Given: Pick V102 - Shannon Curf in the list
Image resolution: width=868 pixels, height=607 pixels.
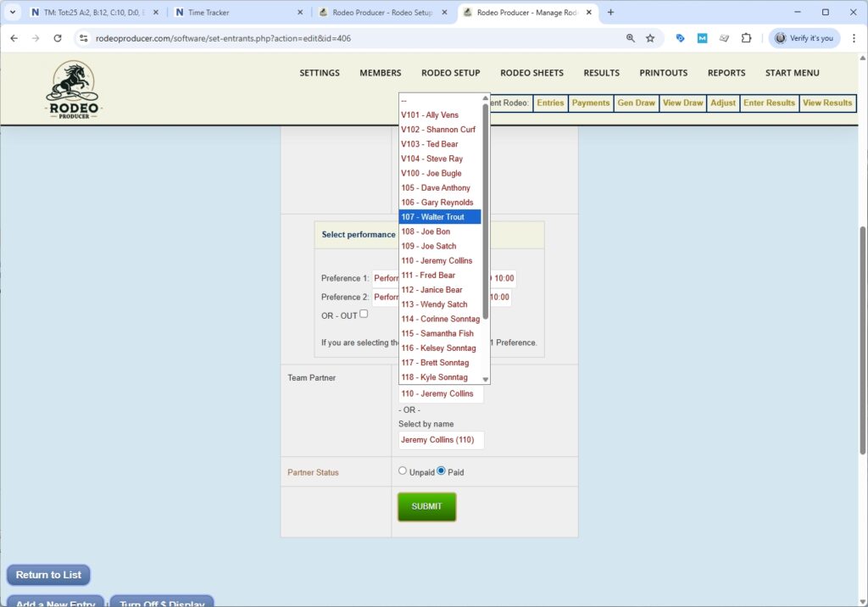Looking at the screenshot, I should coord(437,130).
